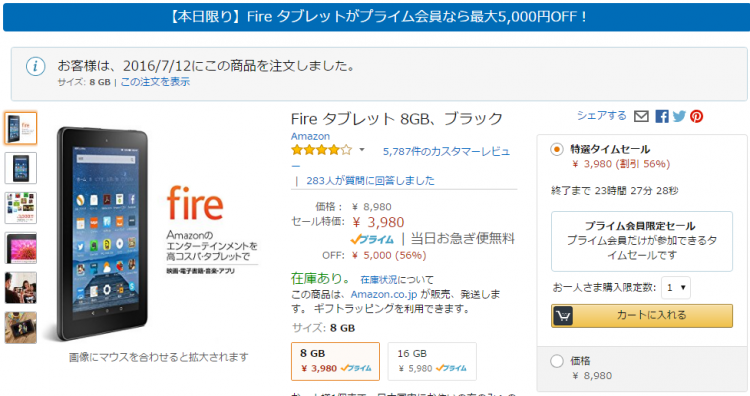
Task: Select the 価格 ¥8,980 radio option
Action: 556,361
